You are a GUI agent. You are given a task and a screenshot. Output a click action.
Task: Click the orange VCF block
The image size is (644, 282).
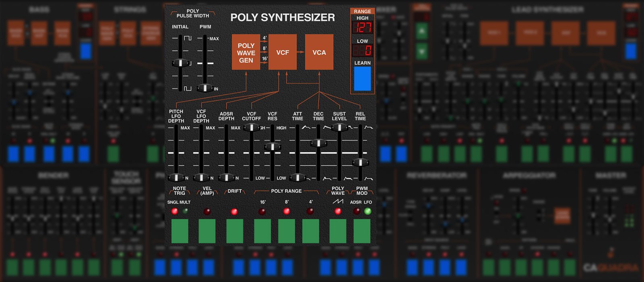point(283,52)
